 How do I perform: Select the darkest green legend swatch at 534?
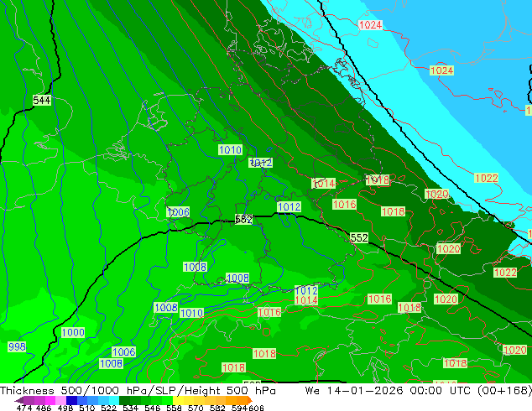[124, 400]
